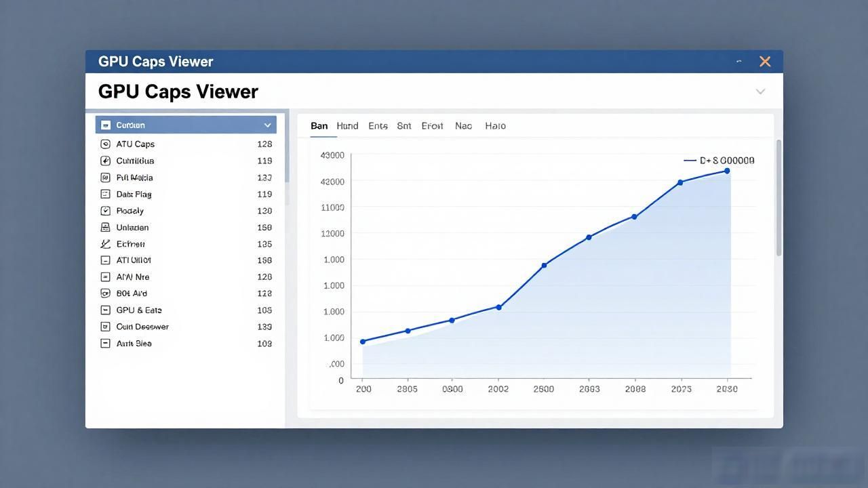Image resolution: width=868 pixels, height=488 pixels.
Task: Select the Haro tab
Action: pyautogui.click(x=495, y=126)
